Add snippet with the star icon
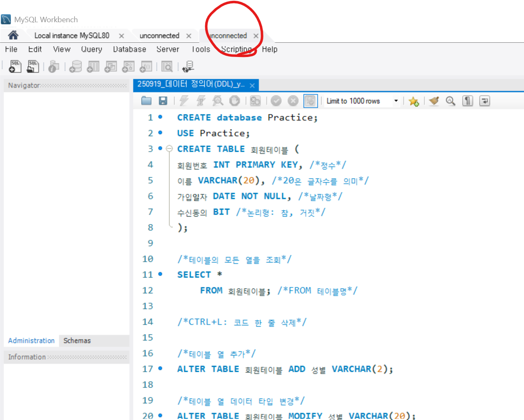 pos(414,101)
